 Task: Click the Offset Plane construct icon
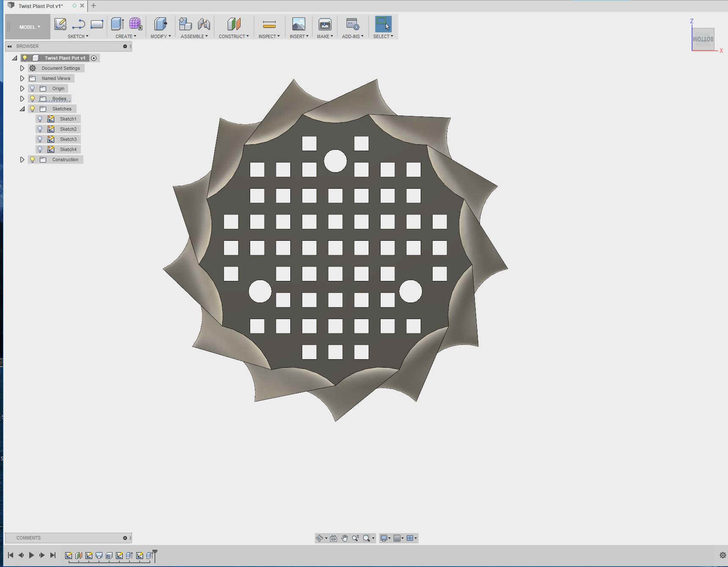click(x=234, y=24)
